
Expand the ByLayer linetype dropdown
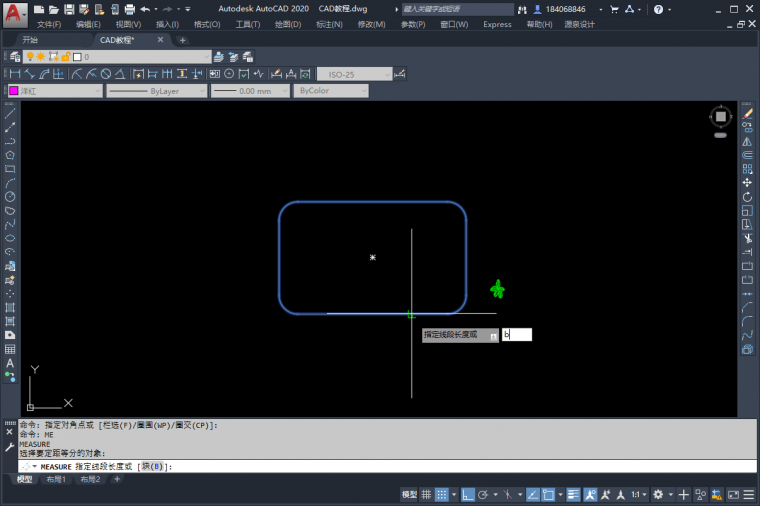coord(155,91)
